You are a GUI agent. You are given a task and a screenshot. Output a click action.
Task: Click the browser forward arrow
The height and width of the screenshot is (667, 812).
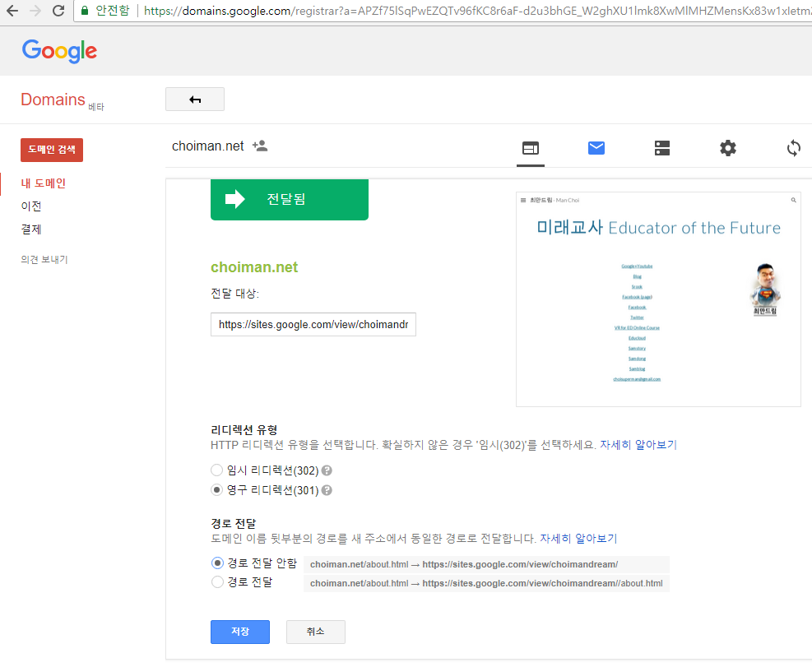(35, 11)
